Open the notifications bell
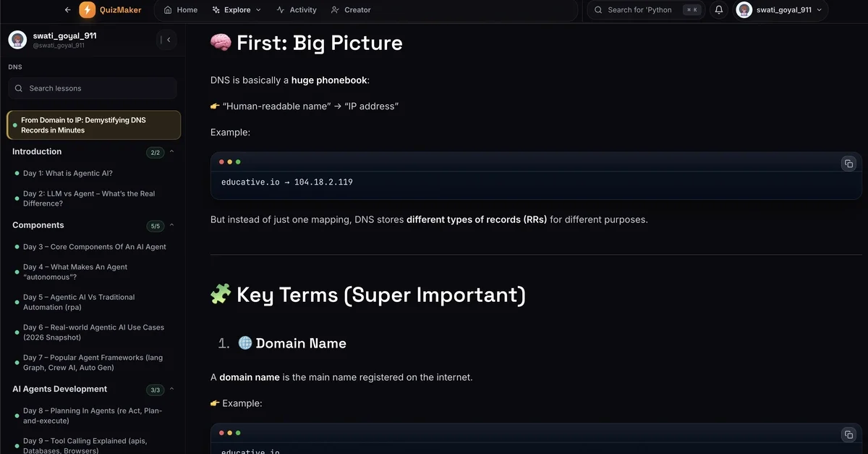 (719, 10)
